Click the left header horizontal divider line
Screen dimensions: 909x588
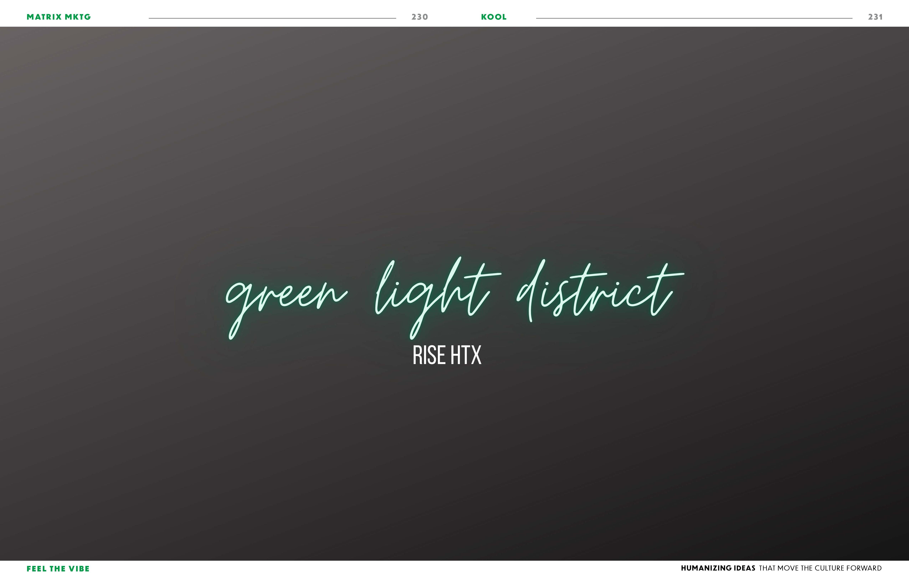pyautogui.click(x=272, y=18)
